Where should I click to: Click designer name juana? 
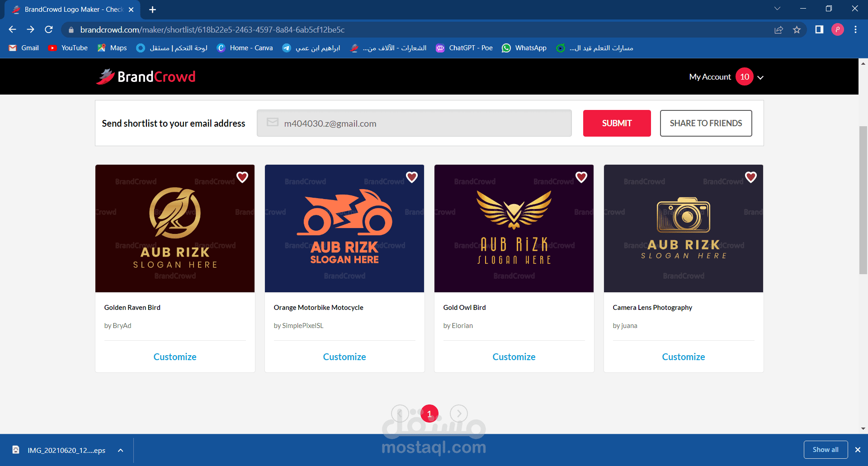point(629,326)
